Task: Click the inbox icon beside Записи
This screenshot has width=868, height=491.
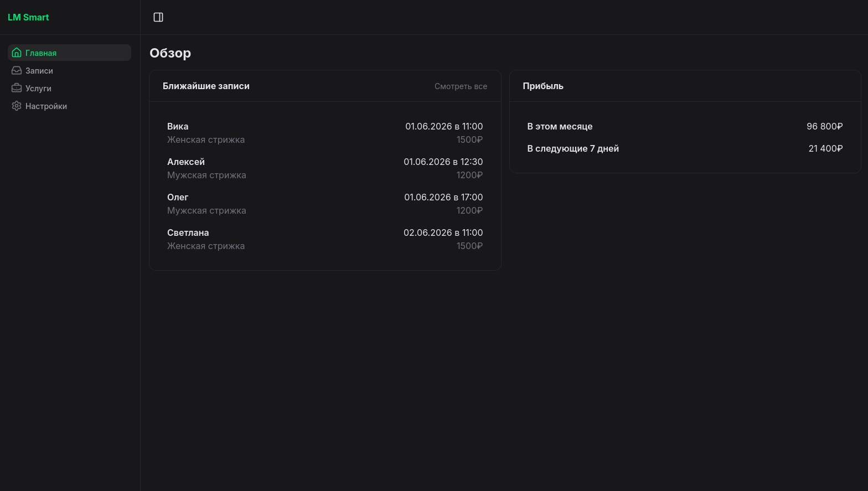Action: click(x=17, y=70)
